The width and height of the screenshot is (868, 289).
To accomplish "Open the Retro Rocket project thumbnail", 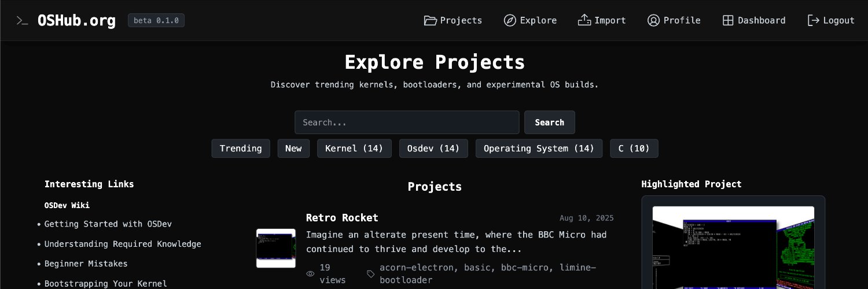I will 276,248.
